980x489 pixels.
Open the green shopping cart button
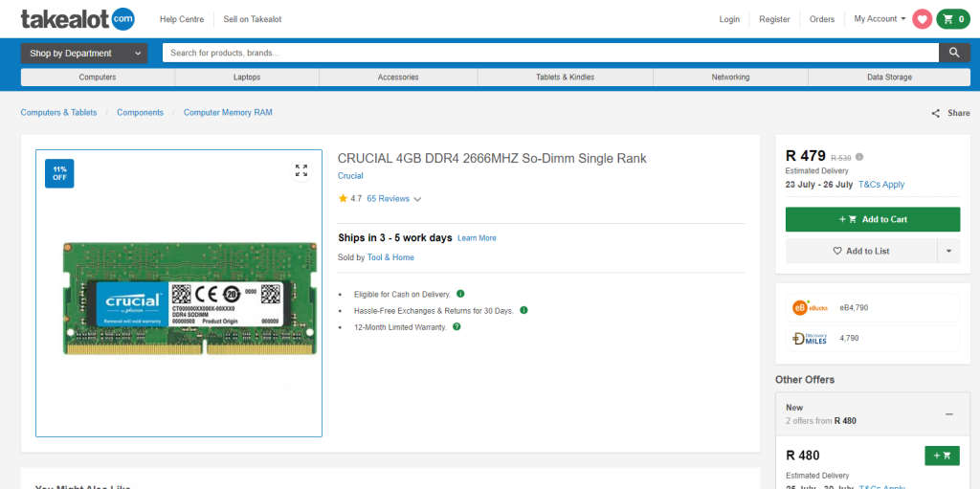[x=953, y=19]
